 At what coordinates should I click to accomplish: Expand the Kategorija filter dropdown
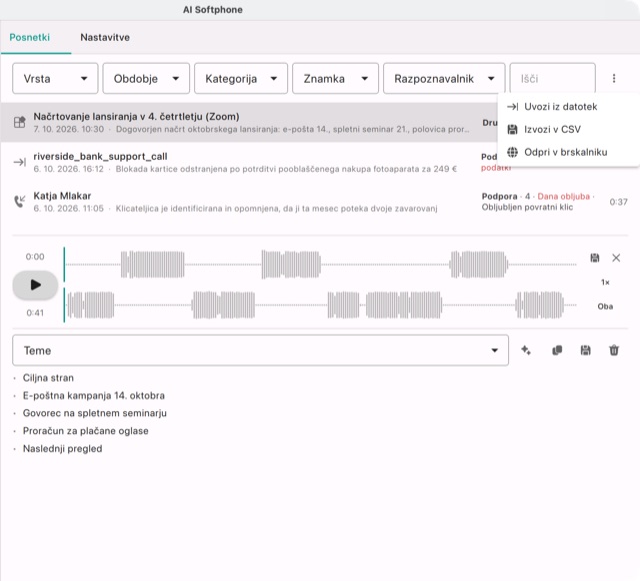(241, 78)
